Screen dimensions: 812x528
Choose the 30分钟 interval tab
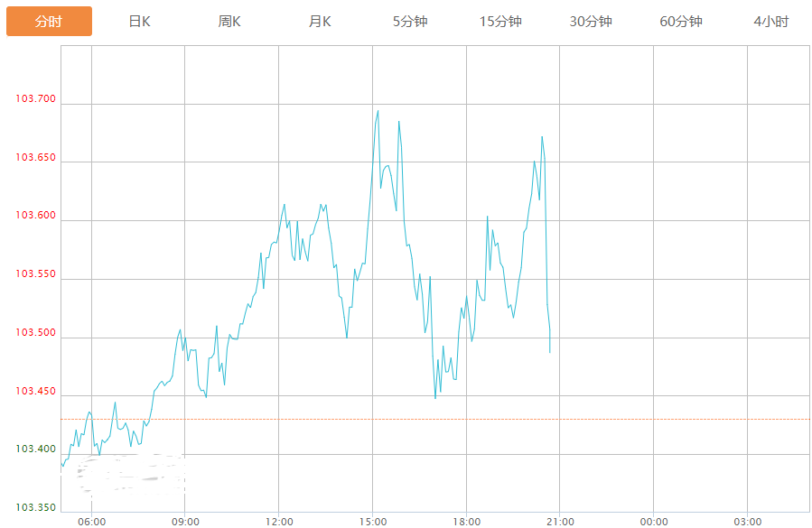(x=591, y=21)
